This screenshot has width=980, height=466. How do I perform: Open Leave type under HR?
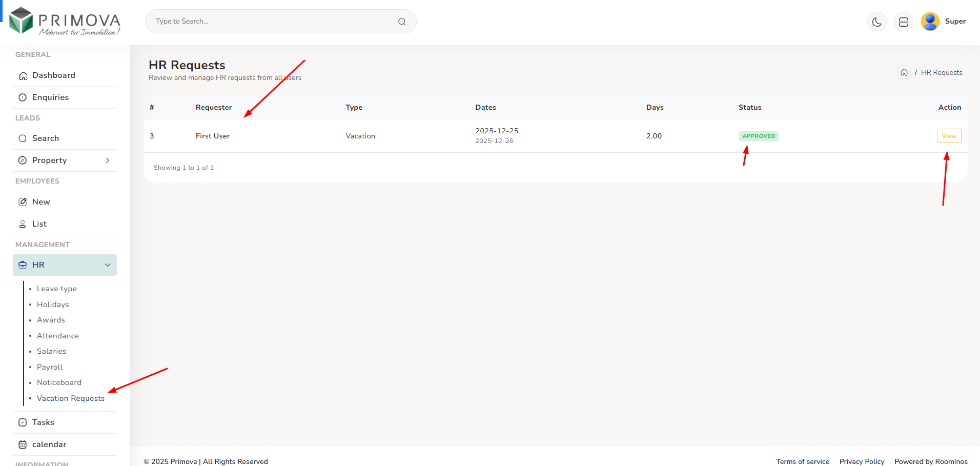pos(56,289)
